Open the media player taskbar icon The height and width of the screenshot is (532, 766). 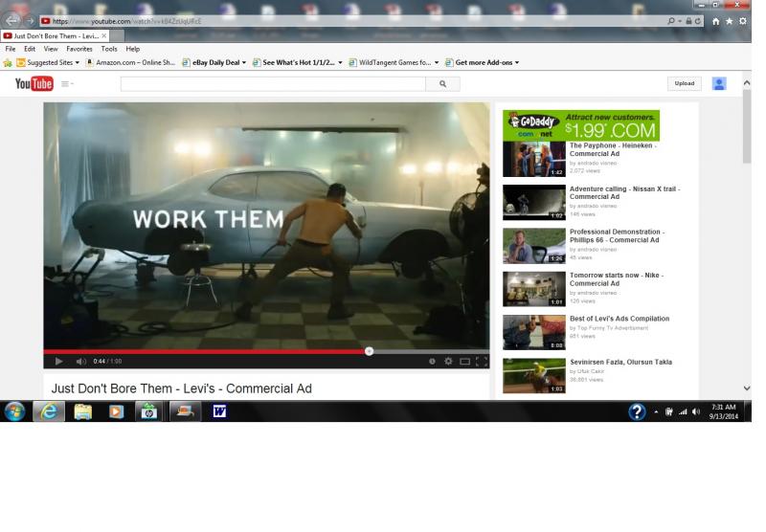[116, 411]
